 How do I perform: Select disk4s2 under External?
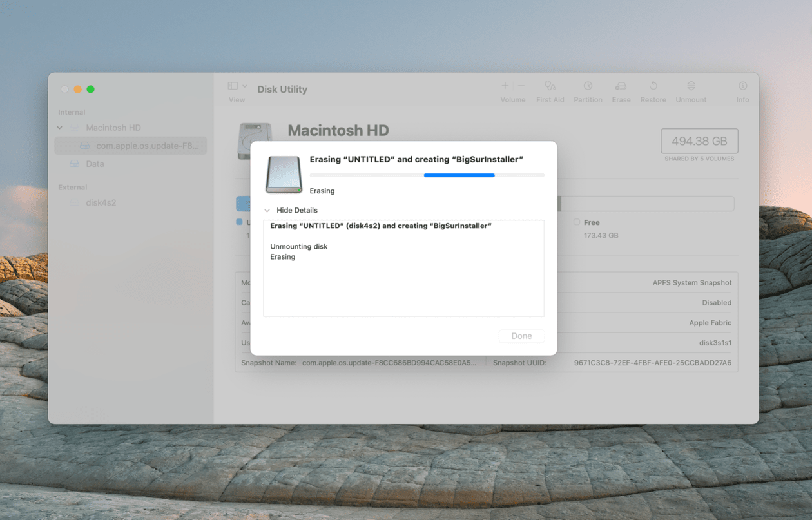pyautogui.click(x=101, y=202)
